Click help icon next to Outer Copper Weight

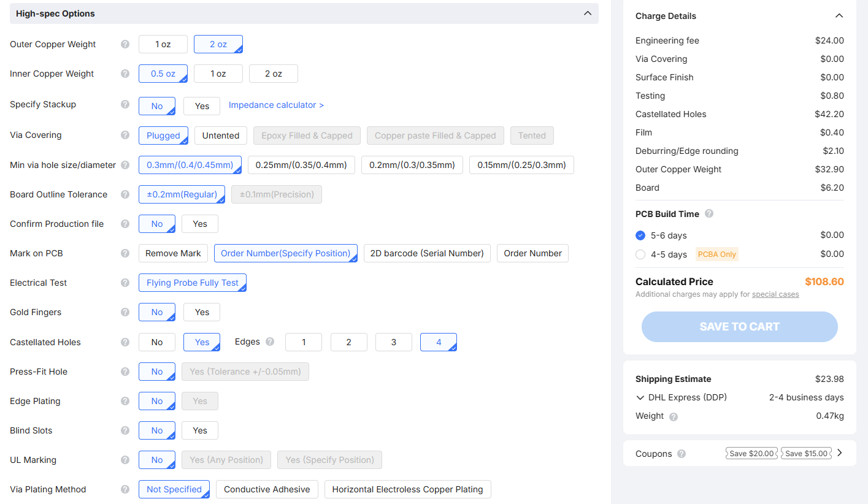coord(125,44)
